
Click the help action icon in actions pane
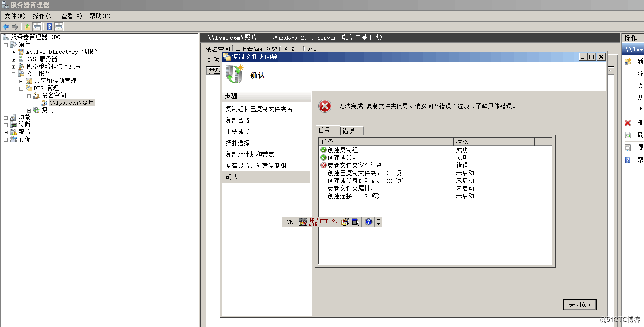(628, 160)
